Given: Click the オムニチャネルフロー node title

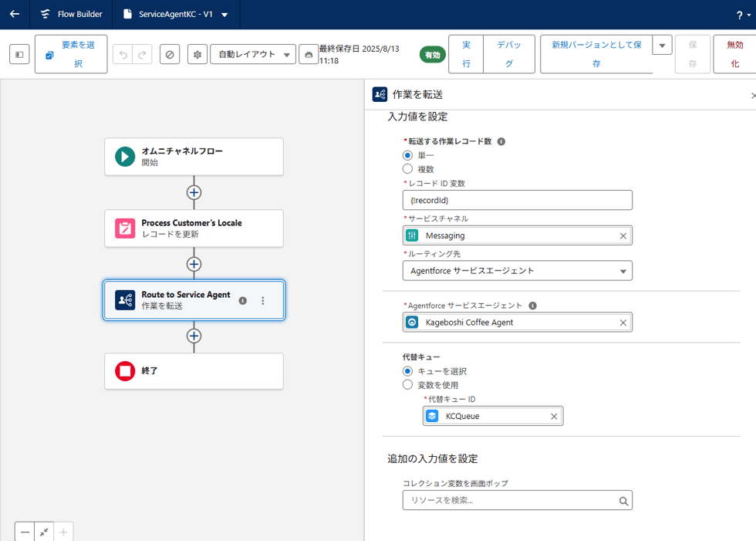Looking at the screenshot, I should (x=182, y=151).
